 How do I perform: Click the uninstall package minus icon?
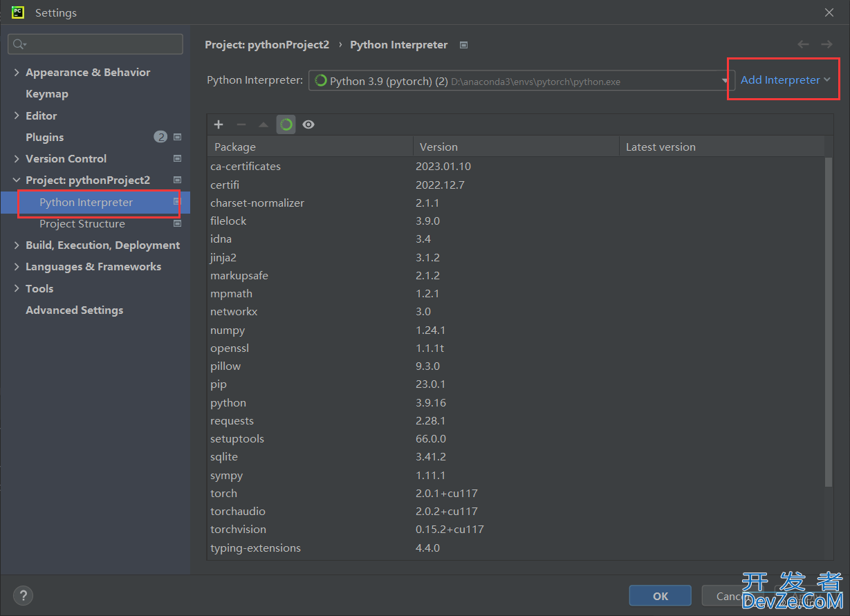pos(241,124)
